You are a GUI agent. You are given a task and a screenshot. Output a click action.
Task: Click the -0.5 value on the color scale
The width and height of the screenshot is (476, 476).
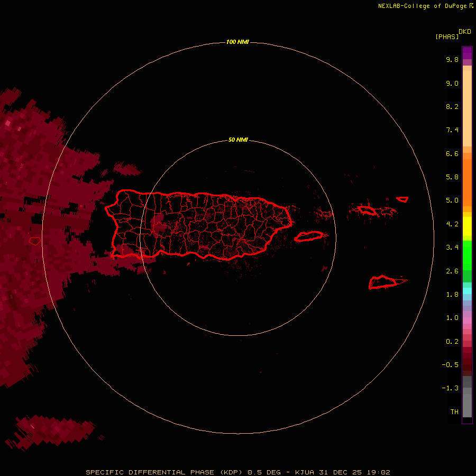click(450, 365)
